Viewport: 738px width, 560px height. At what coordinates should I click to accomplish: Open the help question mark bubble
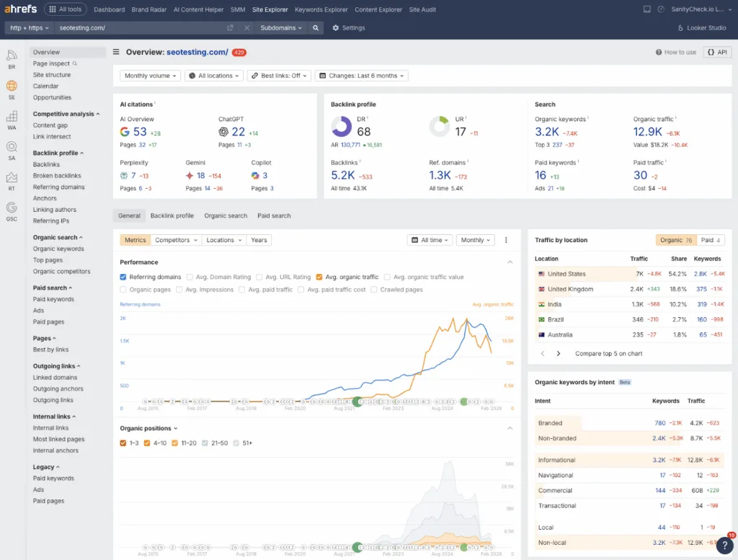(x=725, y=546)
